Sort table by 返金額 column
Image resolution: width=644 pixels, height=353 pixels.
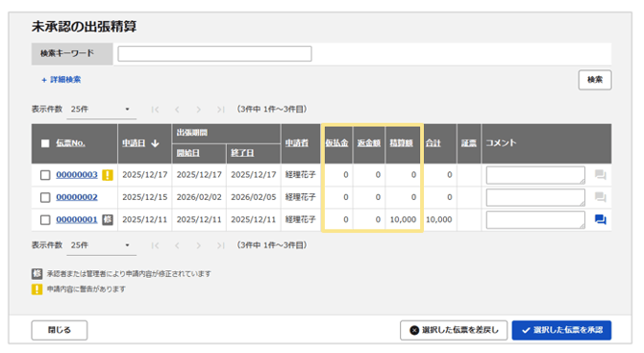click(369, 143)
